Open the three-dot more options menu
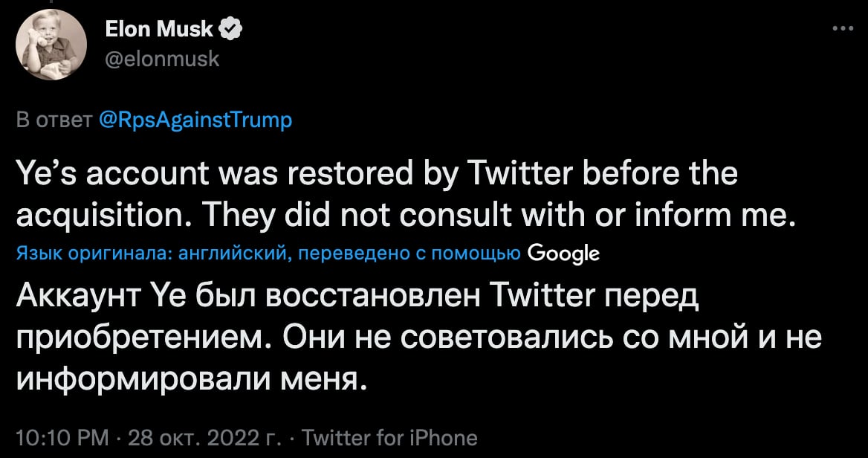868x458 pixels. [x=842, y=29]
